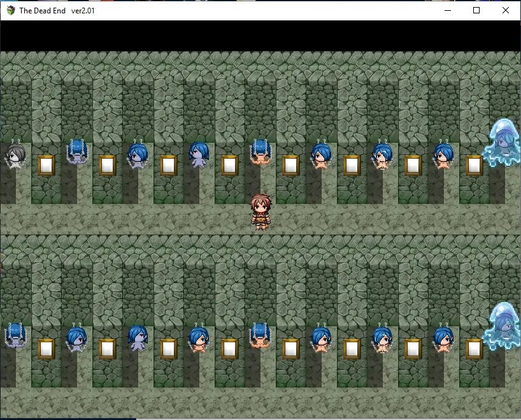Screen dimensions: 521x420
Task: Click the blue jellyfish slime girl in lower row
Action: click(x=503, y=326)
